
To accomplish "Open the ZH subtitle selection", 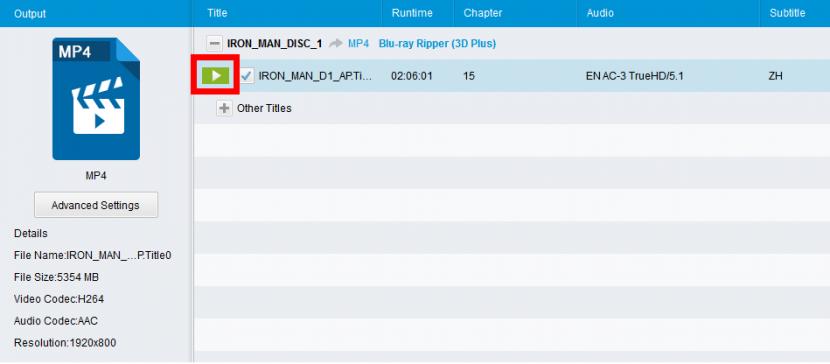I will tap(775, 76).
